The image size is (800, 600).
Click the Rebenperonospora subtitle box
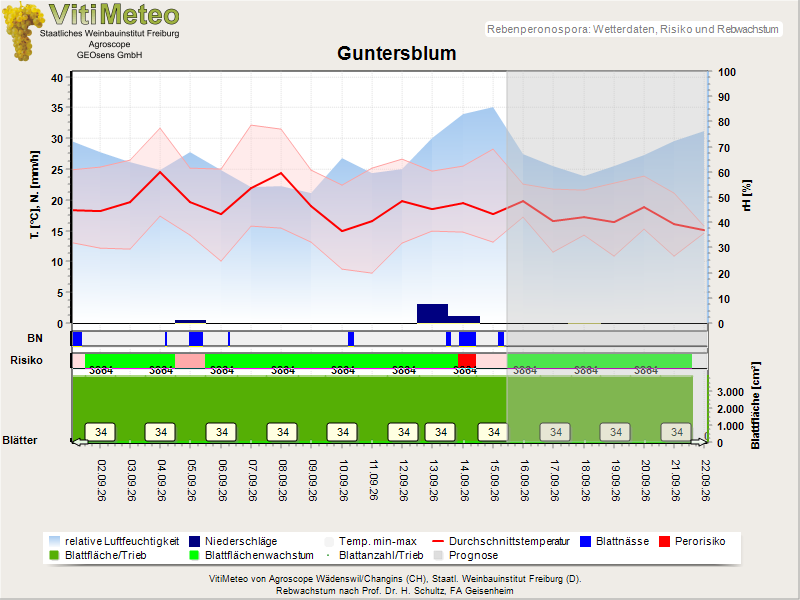pos(633,29)
